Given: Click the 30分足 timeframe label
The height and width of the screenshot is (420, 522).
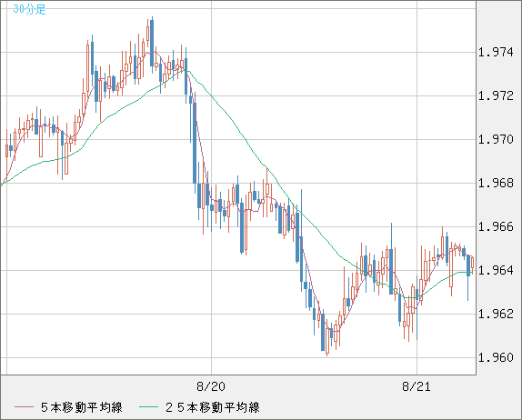Looking at the screenshot, I should pos(29,9).
